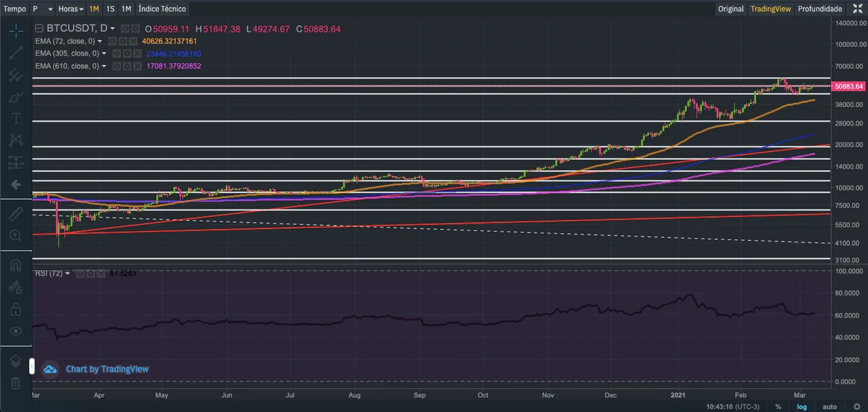Remove the EMA 72 indicator
868x412 pixels.
coord(133,41)
